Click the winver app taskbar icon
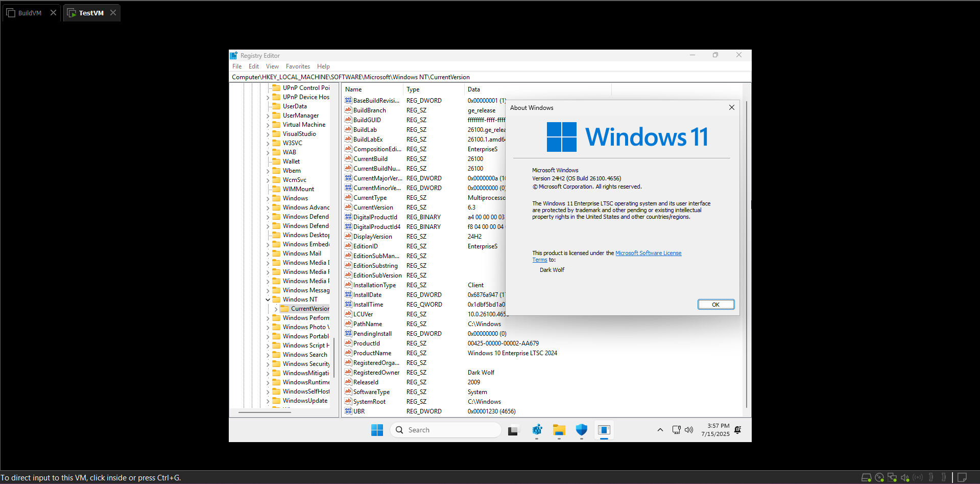The image size is (980, 484). pyautogui.click(x=604, y=430)
